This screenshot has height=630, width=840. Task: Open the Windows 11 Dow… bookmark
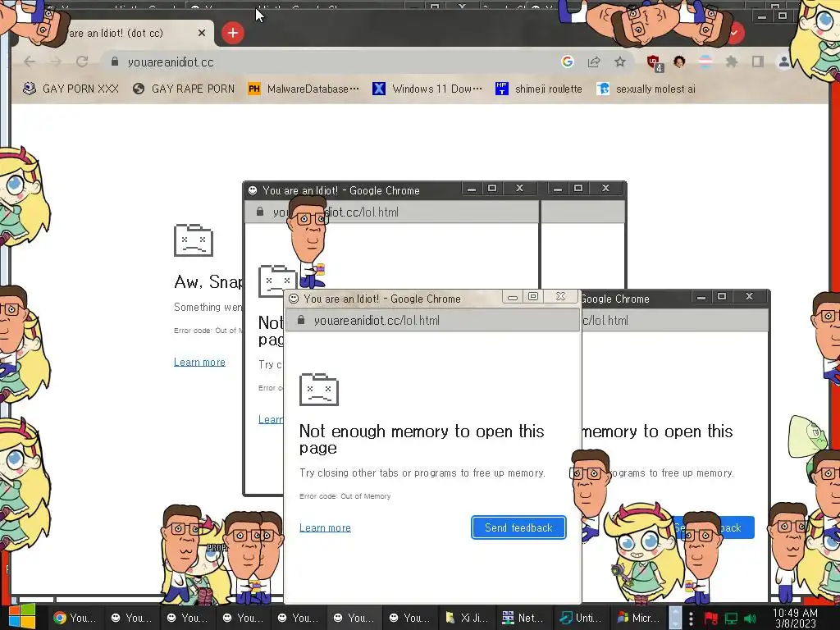tap(427, 89)
